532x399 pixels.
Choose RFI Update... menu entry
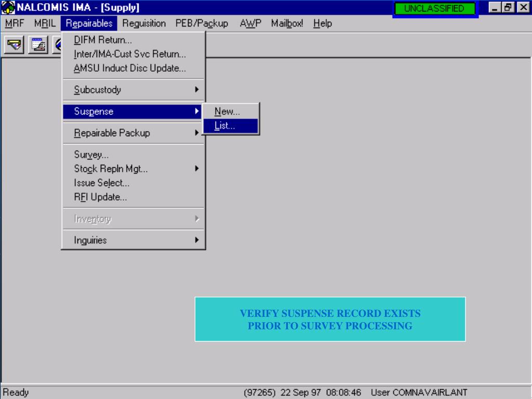(134, 197)
